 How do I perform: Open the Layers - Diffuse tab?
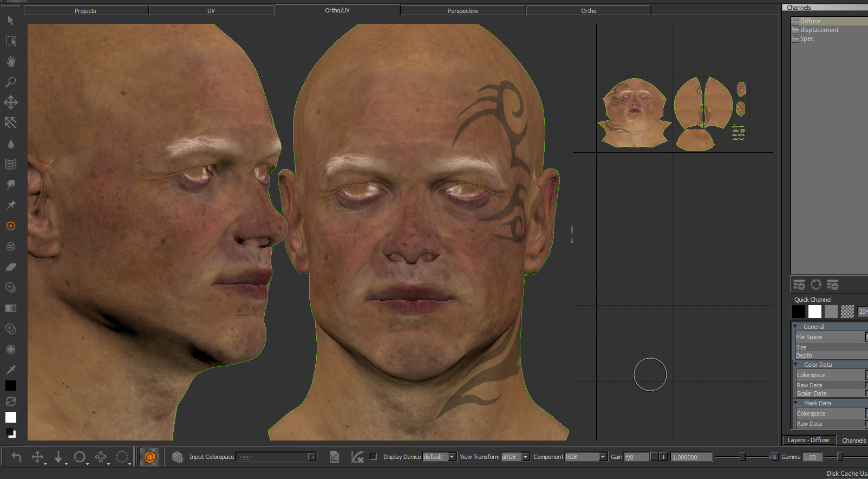coord(808,440)
